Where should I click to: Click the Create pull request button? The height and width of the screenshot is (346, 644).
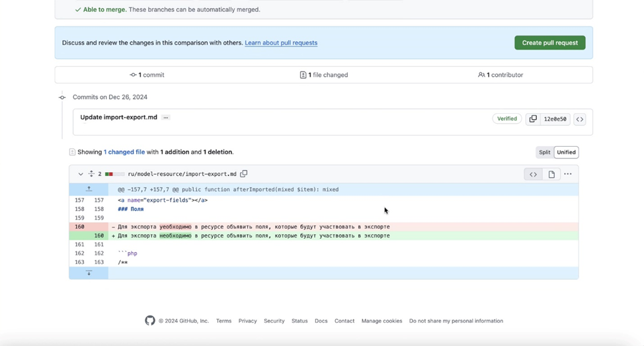[549, 43]
